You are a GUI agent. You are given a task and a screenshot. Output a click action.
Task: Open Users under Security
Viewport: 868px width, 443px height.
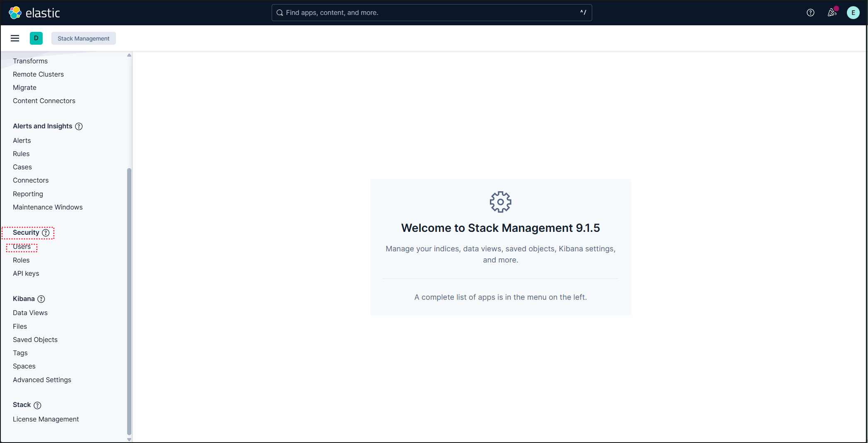click(22, 247)
